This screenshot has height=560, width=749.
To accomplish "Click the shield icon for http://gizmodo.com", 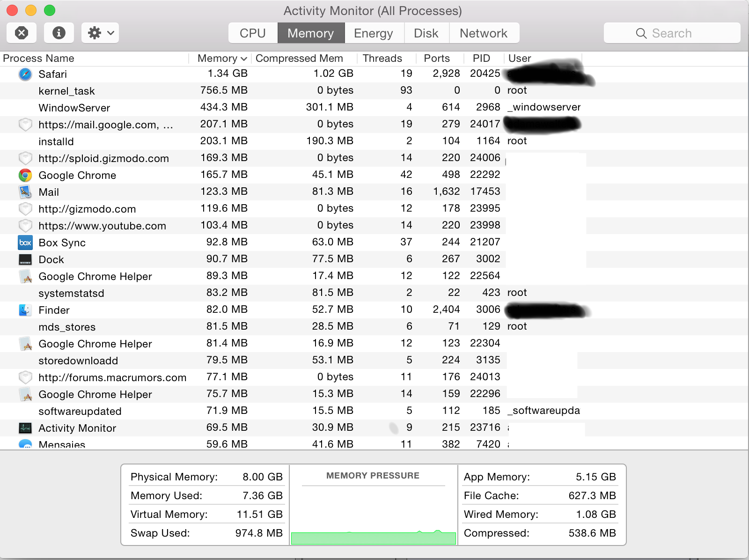I will tap(25, 209).
